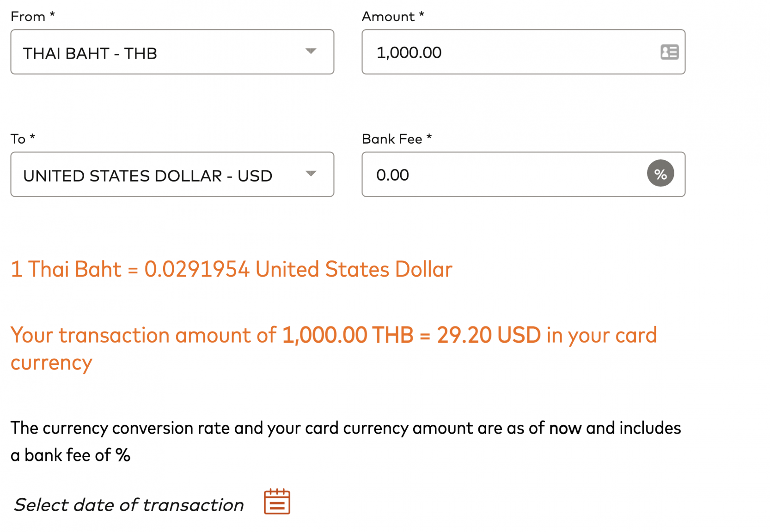The image size is (770, 532).
Task: Click the bold '29.20 USD' result
Action: (489, 335)
